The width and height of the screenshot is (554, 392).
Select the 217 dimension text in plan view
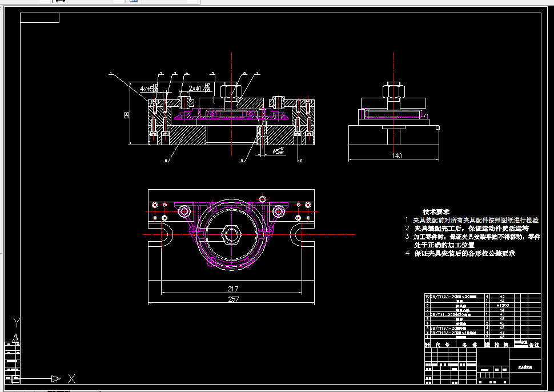click(x=233, y=289)
